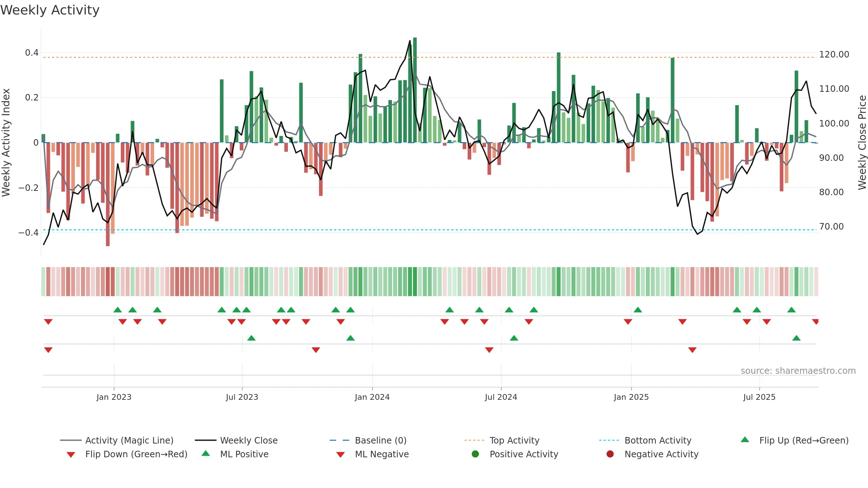Click the orange dotted Top Activity line
Screen dimensions: 868x488
click(x=429, y=57)
